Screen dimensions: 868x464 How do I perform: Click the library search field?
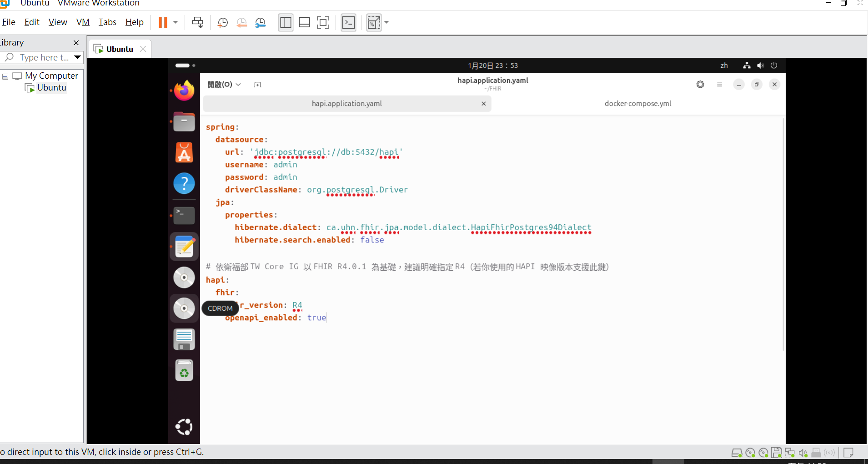[x=39, y=57]
